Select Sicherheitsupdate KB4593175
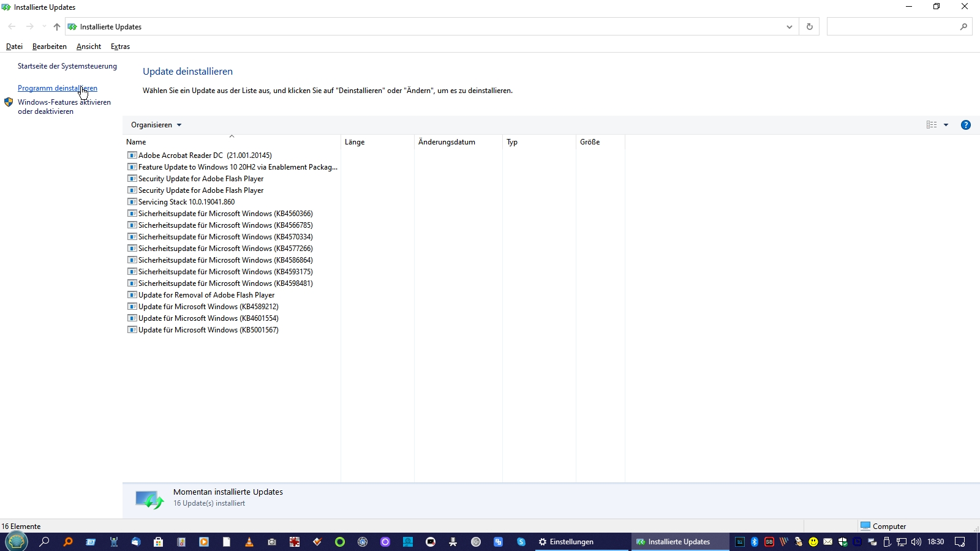Viewport: 980px width, 551px height. click(x=221, y=272)
